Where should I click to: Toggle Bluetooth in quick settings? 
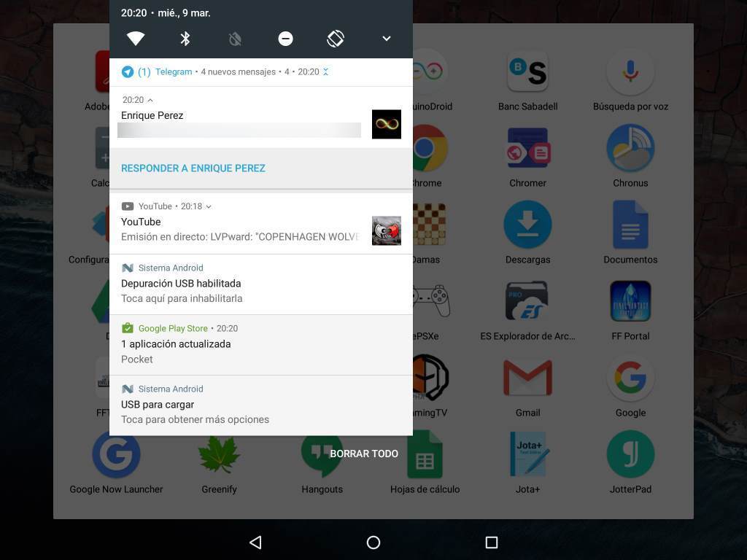185,39
